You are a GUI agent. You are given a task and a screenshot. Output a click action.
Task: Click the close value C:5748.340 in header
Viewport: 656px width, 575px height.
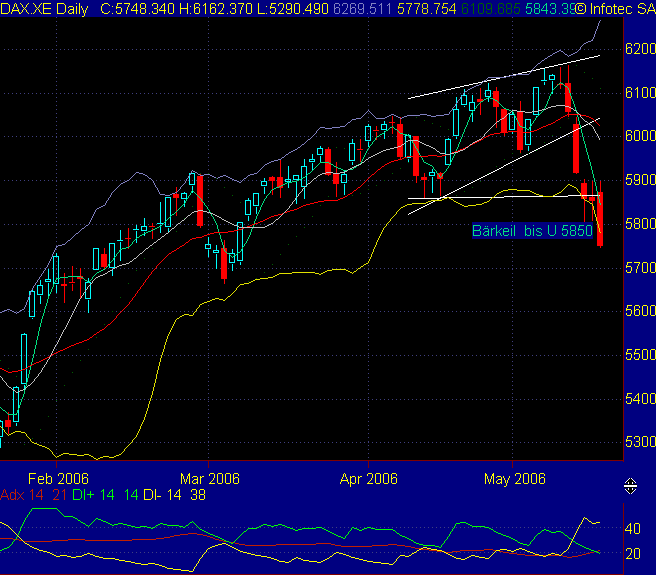(137, 8)
